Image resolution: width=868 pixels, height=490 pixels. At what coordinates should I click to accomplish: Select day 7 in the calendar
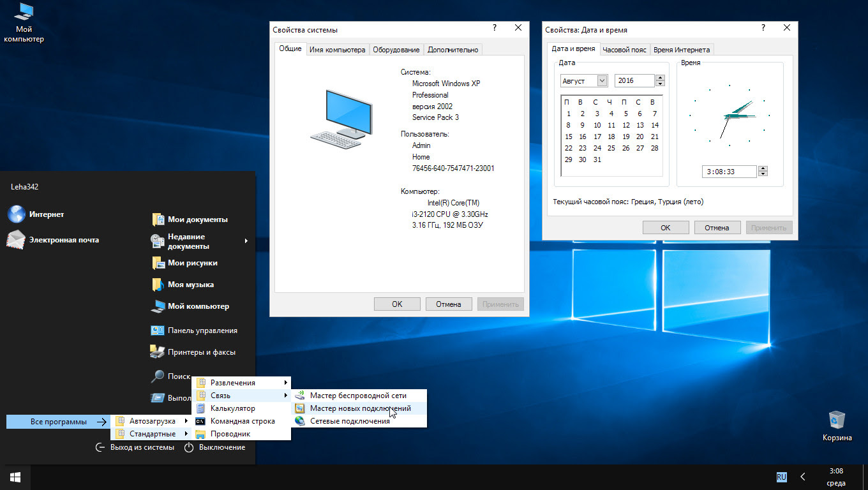coord(655,114)
